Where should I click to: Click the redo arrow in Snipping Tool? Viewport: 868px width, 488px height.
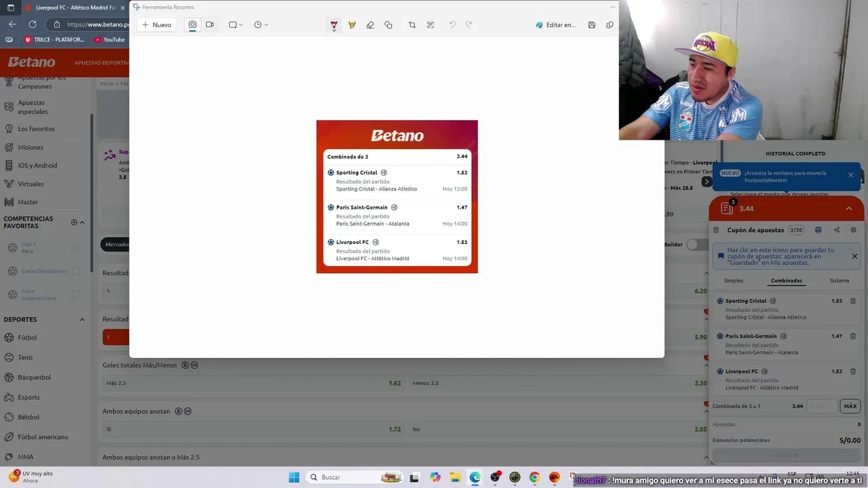(469, 25)
